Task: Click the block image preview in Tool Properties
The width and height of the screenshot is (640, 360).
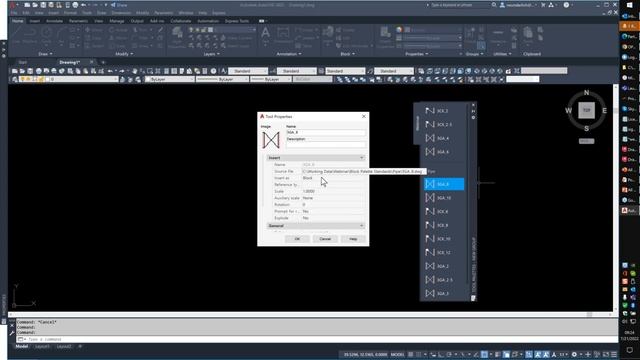Action: click(271, 140)
